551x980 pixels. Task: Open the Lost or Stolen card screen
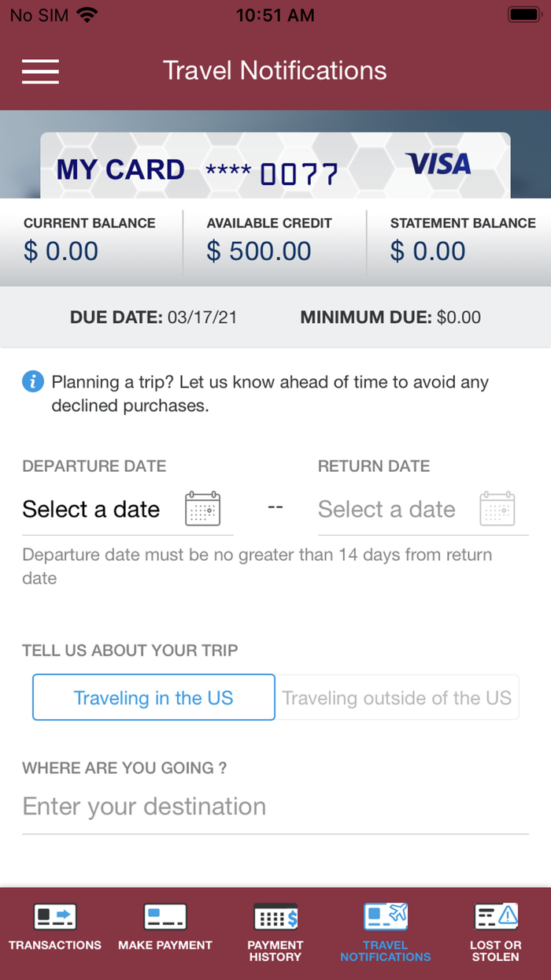tap(495, 930)
